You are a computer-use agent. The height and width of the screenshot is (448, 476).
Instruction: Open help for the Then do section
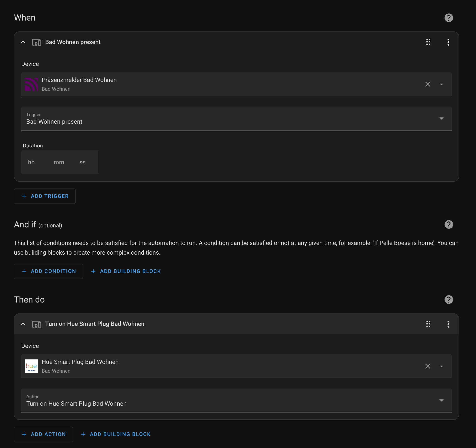[x=448, y=300]
